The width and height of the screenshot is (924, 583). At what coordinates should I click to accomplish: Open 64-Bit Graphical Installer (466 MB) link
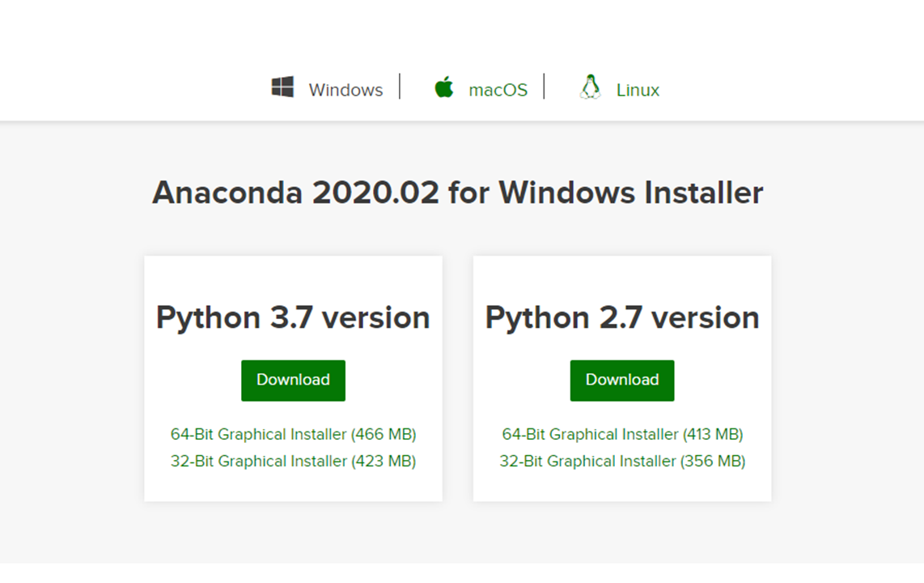(x=294, y=435)
